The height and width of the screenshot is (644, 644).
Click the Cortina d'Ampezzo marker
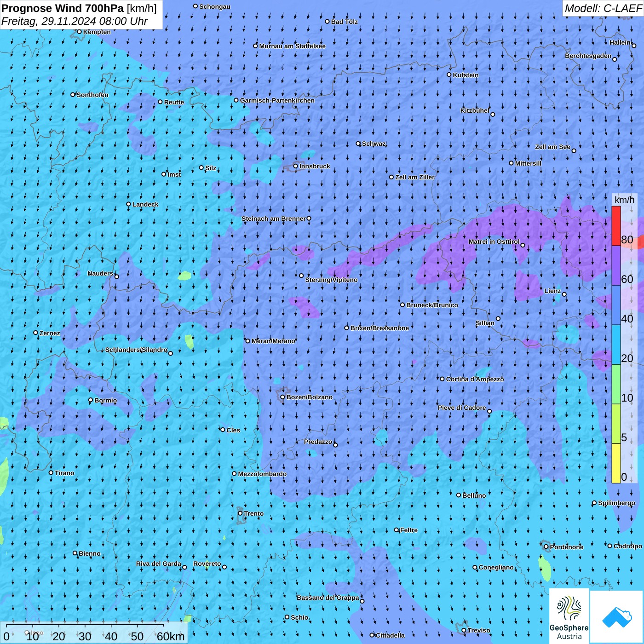tap(442, 379)
